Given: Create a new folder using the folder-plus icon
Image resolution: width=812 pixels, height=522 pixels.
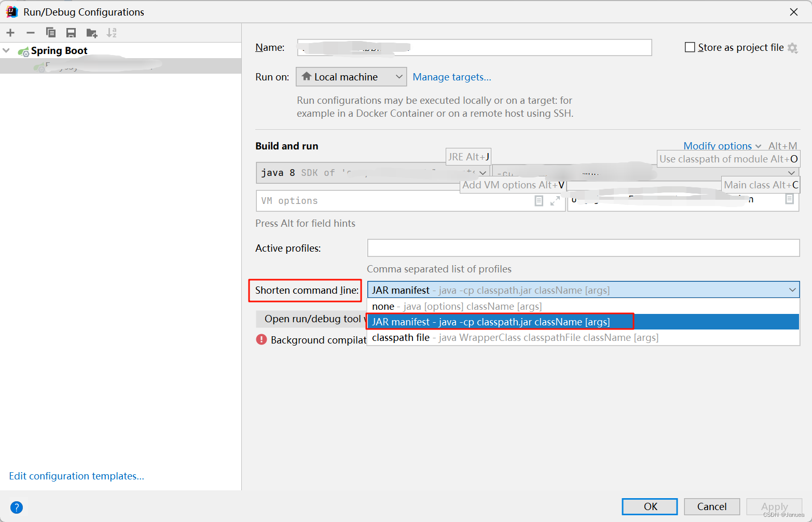Looking at the screenshot, I should click(92, 33).
